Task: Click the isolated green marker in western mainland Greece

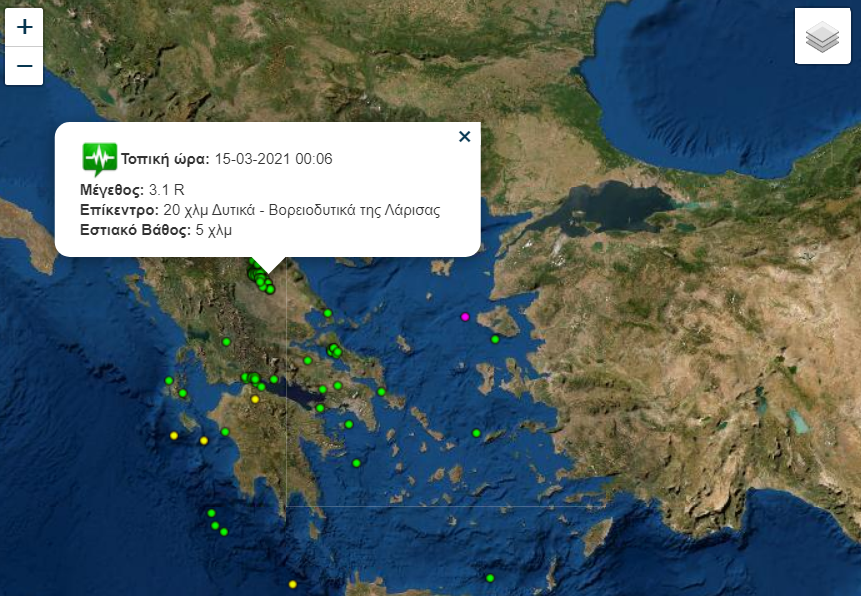Action: [x=227, y=342]
